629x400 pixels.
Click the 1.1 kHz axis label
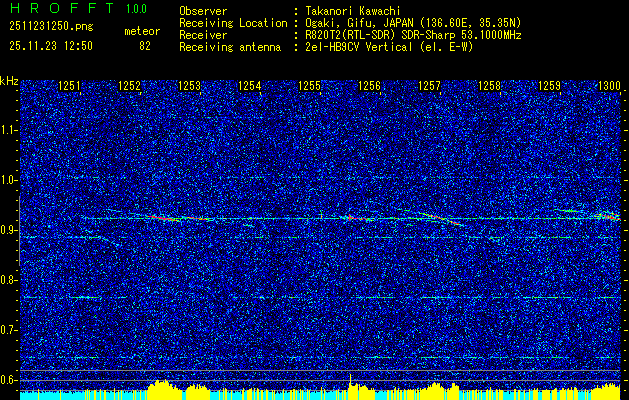click(9, 130)
